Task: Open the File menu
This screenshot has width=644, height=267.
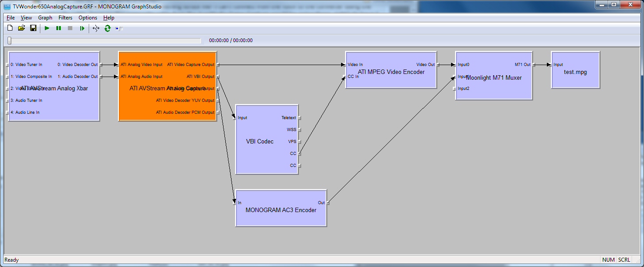Action: 11,18
